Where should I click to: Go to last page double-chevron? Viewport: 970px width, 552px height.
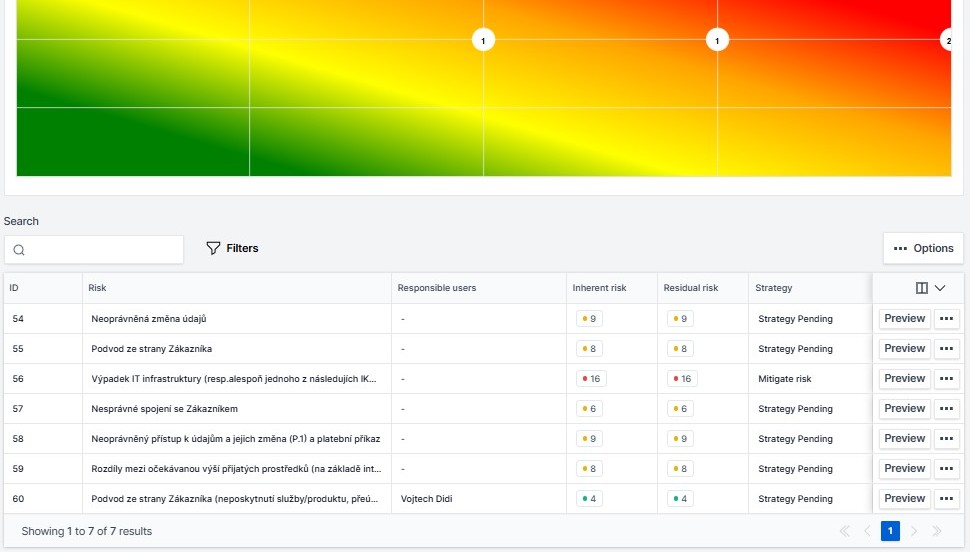coord(937,531)
